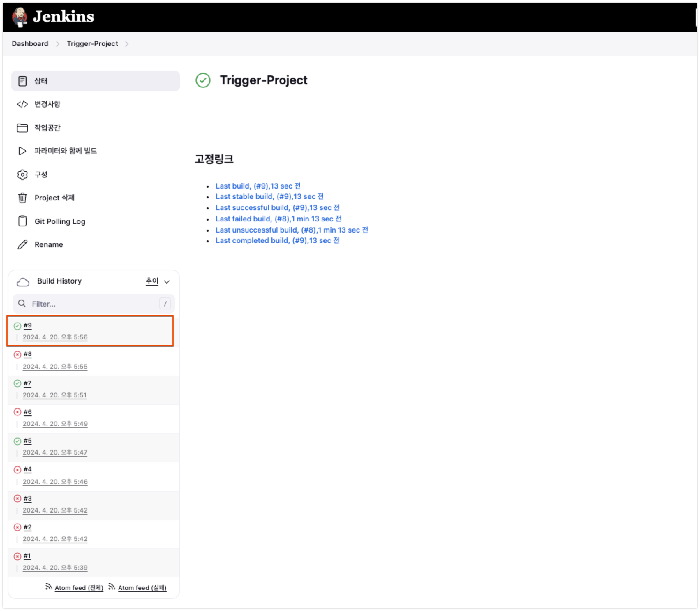Open build #2 number link
Viewport: 700px width, 611px height.
[x=28, y=527]
